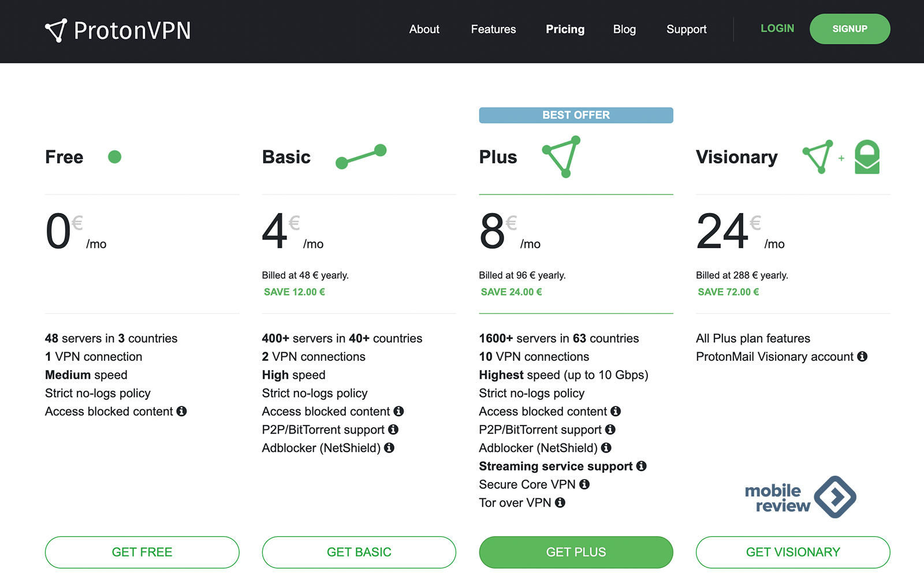924x583 pixels.
Task: Select the GET VISIONARY button
Action: pyautogui.click(x=792, y=552)
